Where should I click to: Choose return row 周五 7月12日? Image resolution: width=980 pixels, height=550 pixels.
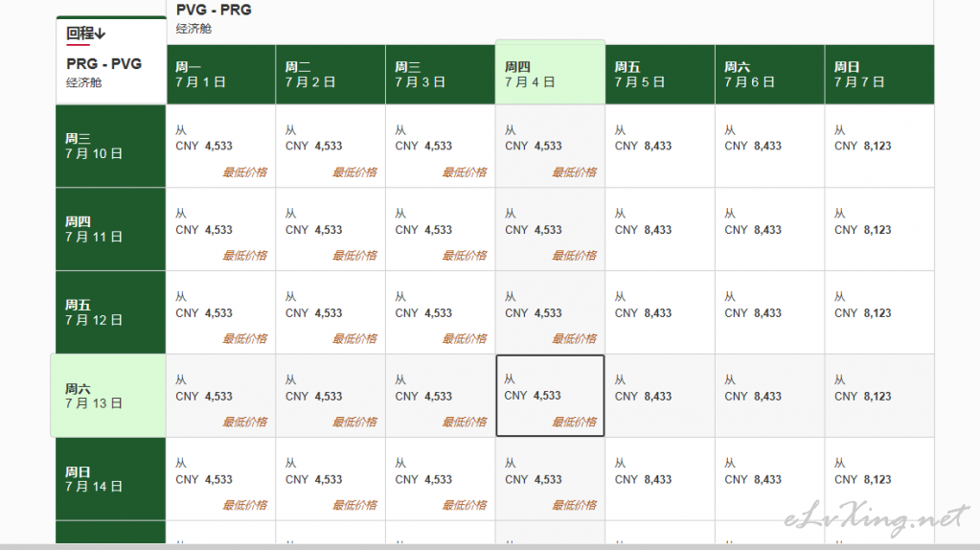point(110,312)
